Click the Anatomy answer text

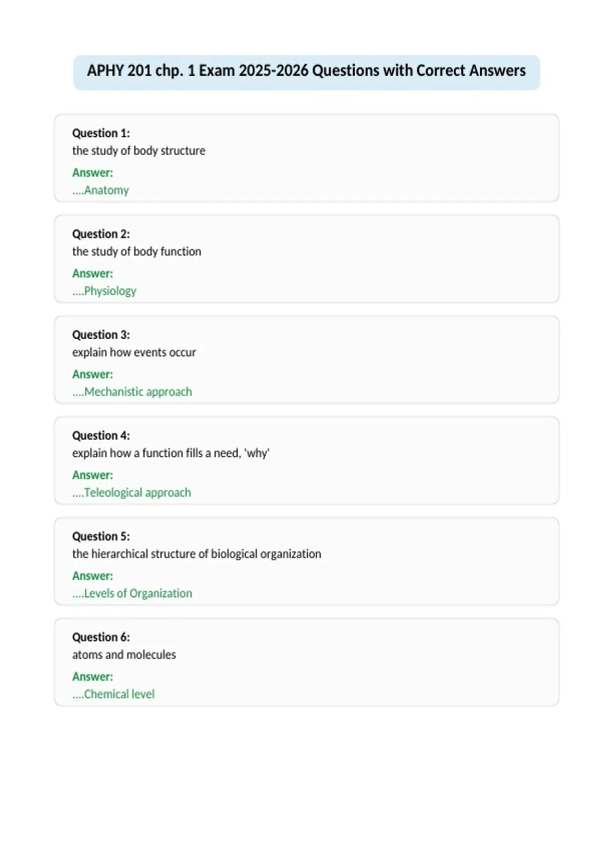tap(101, 190)
